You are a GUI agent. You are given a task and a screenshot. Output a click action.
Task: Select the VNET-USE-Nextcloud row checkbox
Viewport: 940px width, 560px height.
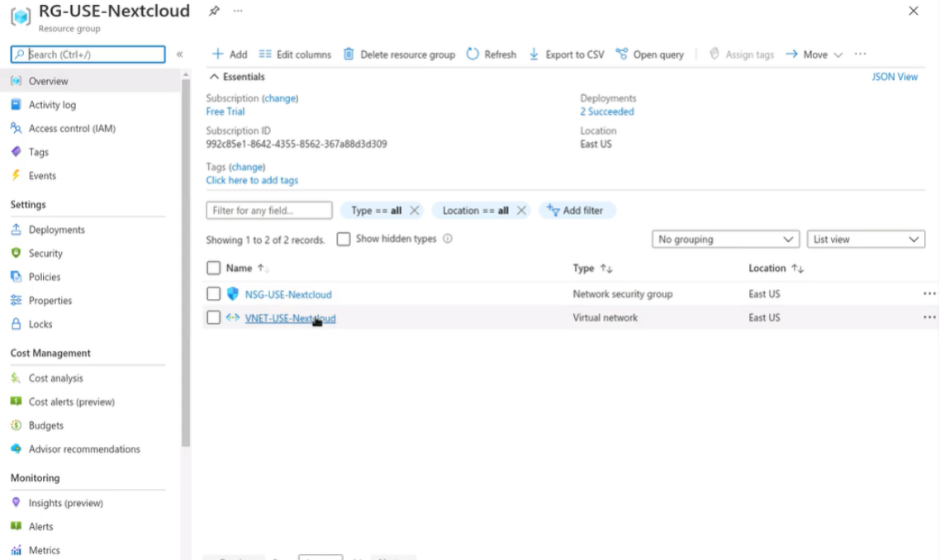[x=213, y=317]
